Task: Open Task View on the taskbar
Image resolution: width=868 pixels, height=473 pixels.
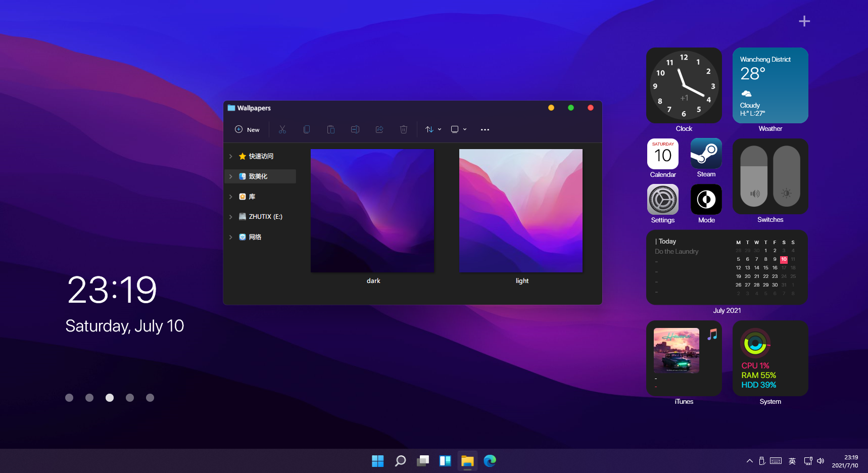Action: point(423,461)
